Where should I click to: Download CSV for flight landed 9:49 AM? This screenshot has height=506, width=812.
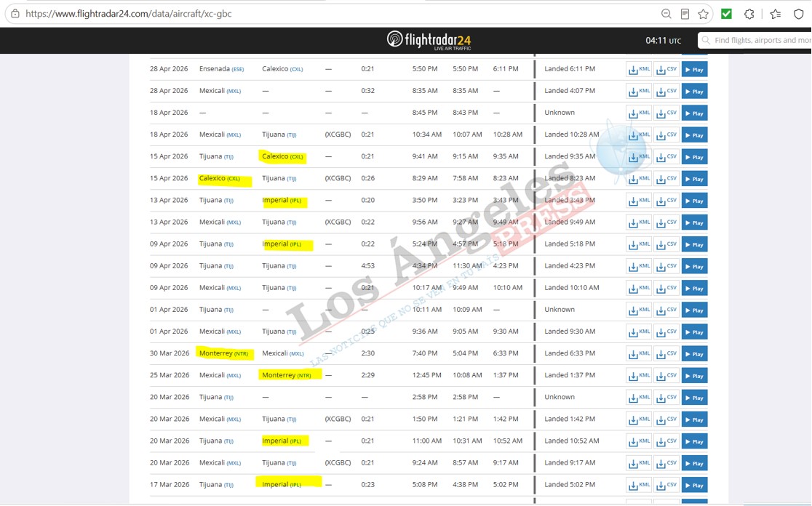(x=666, y=222)
